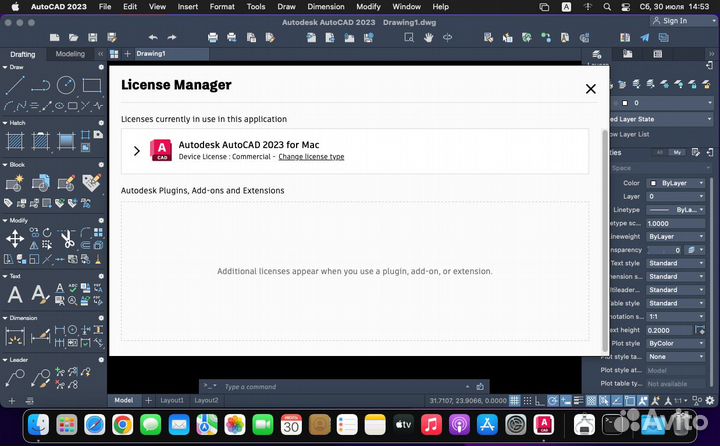Switch to the Modeling workspace tab
The width and height of the screenshot is (720, 446).
click(70, 54)
